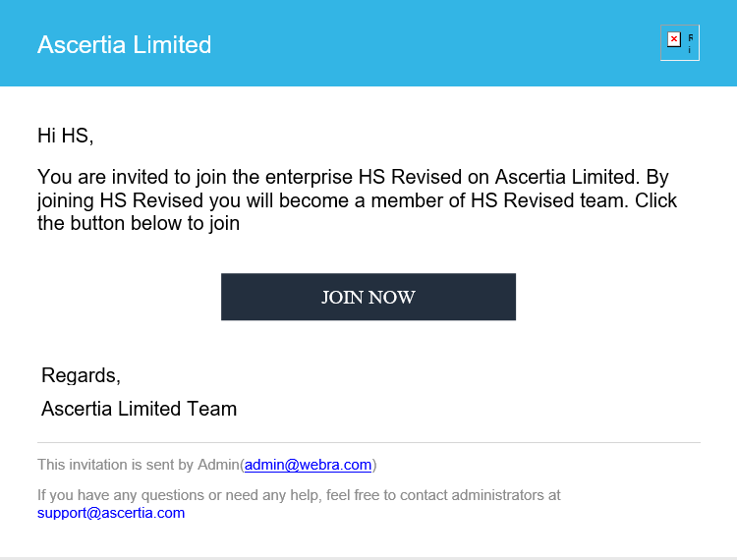Click the broken image icon in header
This screenshot has height=560, width=737.
pyautogui.click(x=680, y=43)
